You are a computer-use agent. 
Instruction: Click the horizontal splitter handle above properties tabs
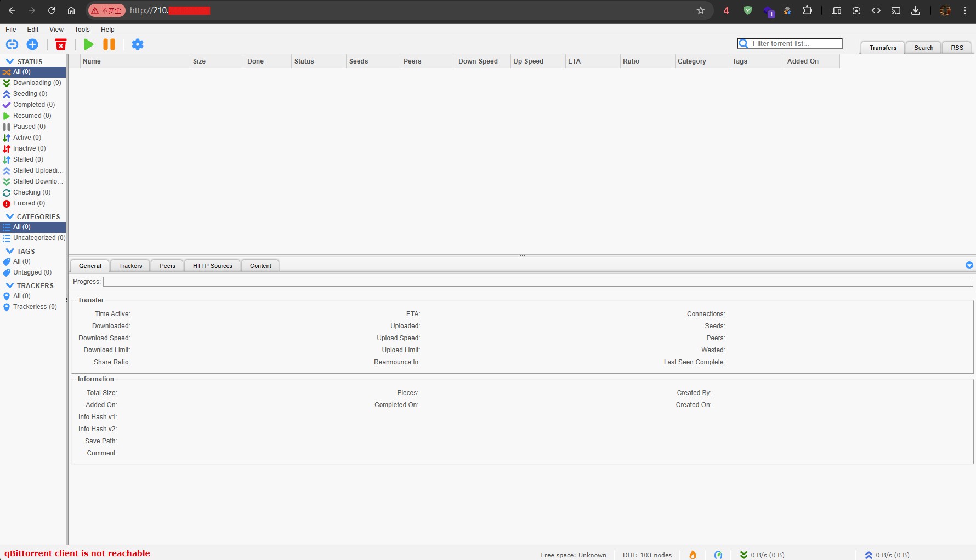tap(523, 256)
